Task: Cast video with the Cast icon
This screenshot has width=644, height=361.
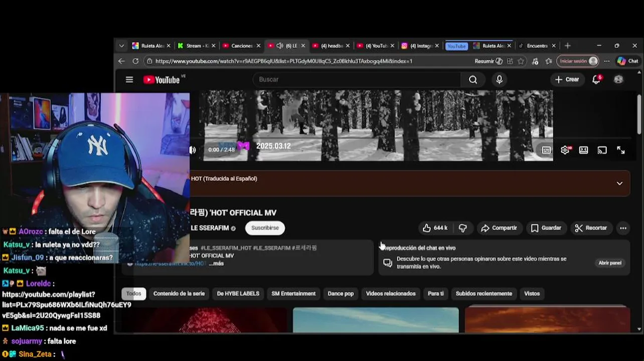Action: click(x=602, y=150)
